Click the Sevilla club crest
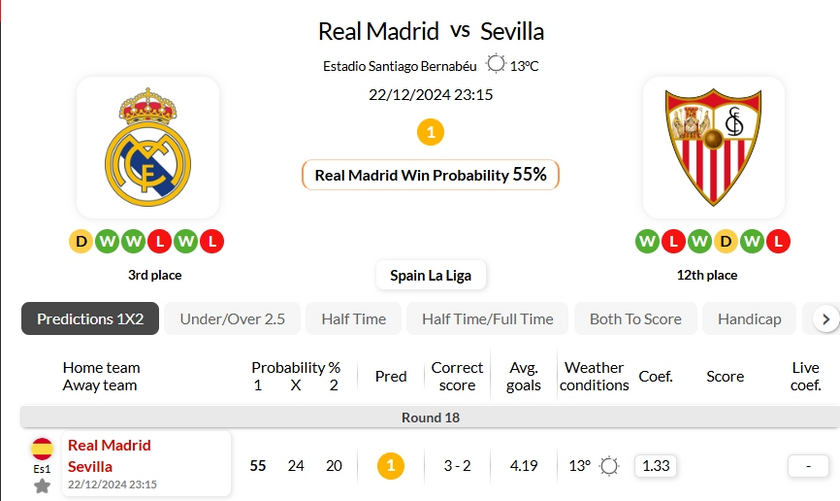The image size is (840, 501). 713,146
